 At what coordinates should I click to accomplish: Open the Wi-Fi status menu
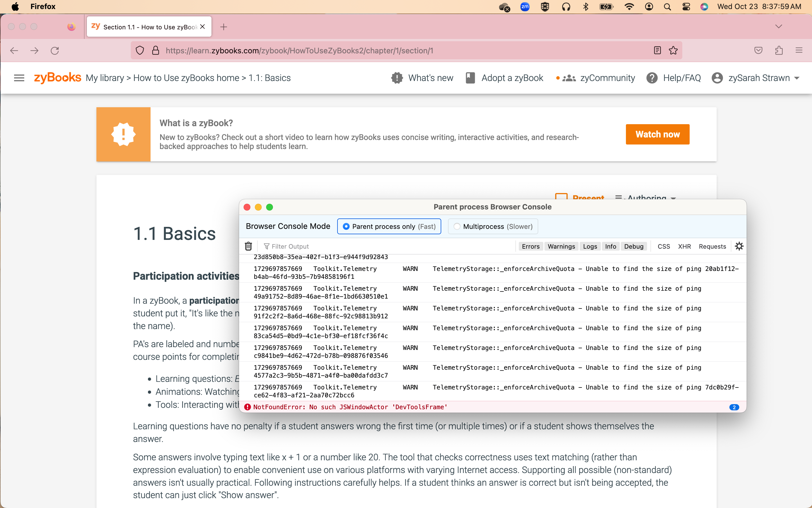pyautogui.click(x=629, y=7)
